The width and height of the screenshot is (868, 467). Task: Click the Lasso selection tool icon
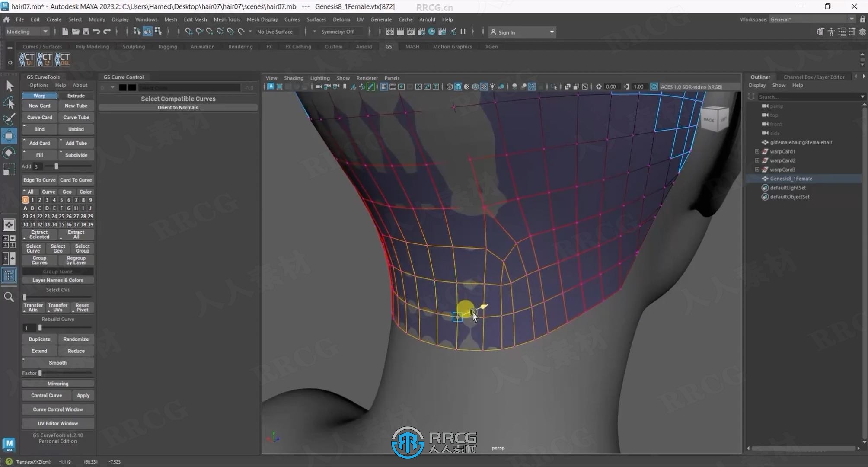pyautogui.click(x=9, y=101)
